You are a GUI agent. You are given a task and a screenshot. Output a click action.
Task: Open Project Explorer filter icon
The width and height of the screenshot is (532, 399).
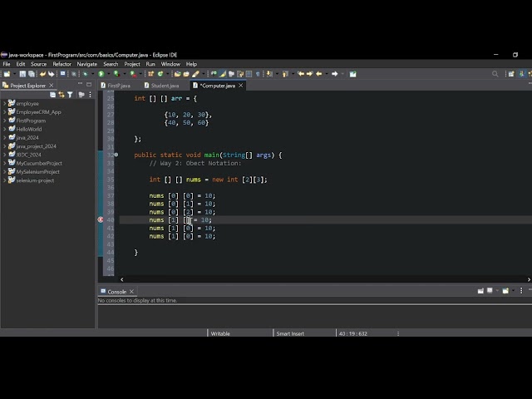(x=70, y=95)
